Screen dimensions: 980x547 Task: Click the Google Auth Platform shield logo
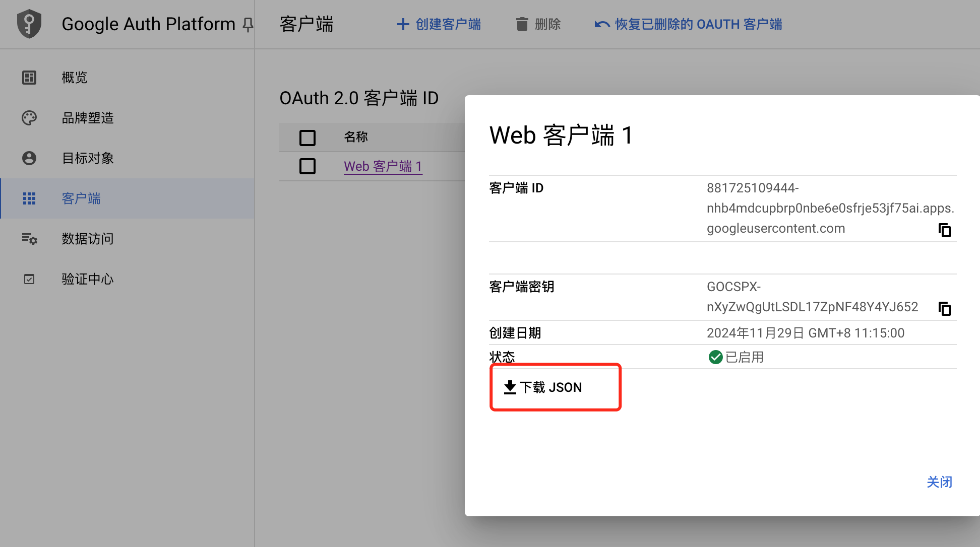29,24
